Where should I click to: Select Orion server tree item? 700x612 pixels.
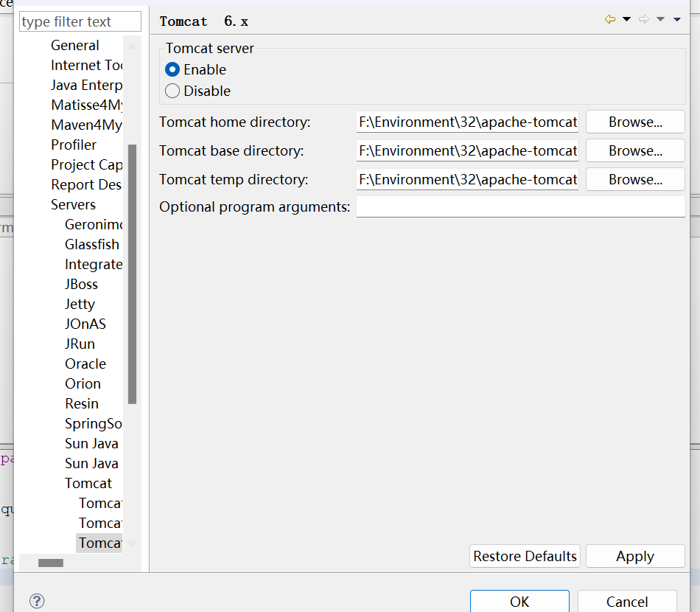click(83, 383)
